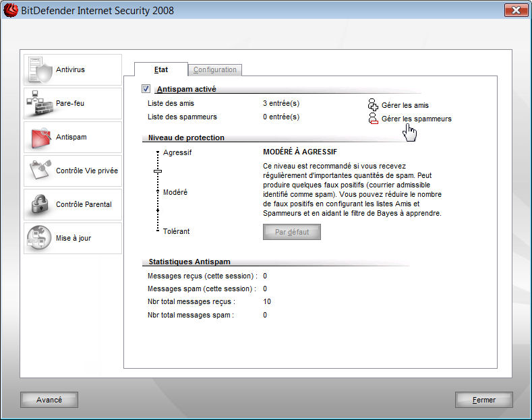Open the Pare-feu firewall icon
Screen dimensions: 532x420
click(39, 104)
